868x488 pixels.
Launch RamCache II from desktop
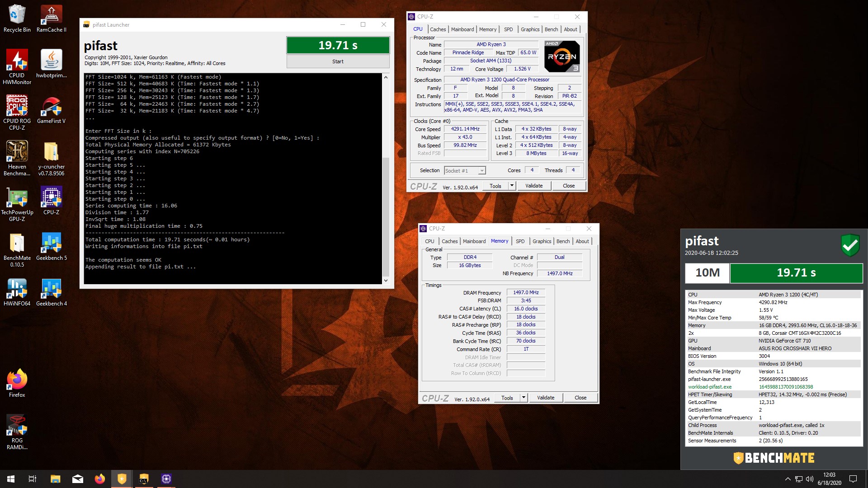pos(51,18)
